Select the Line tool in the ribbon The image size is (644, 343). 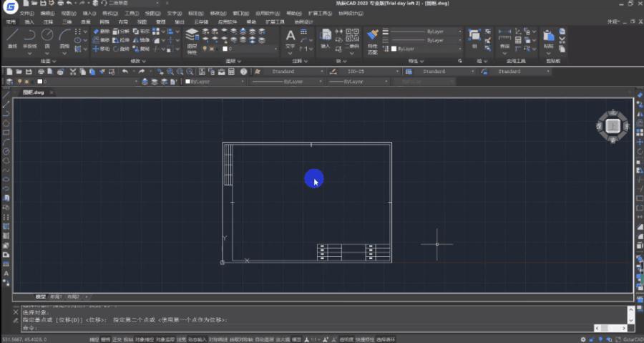(x=12, y=38)
